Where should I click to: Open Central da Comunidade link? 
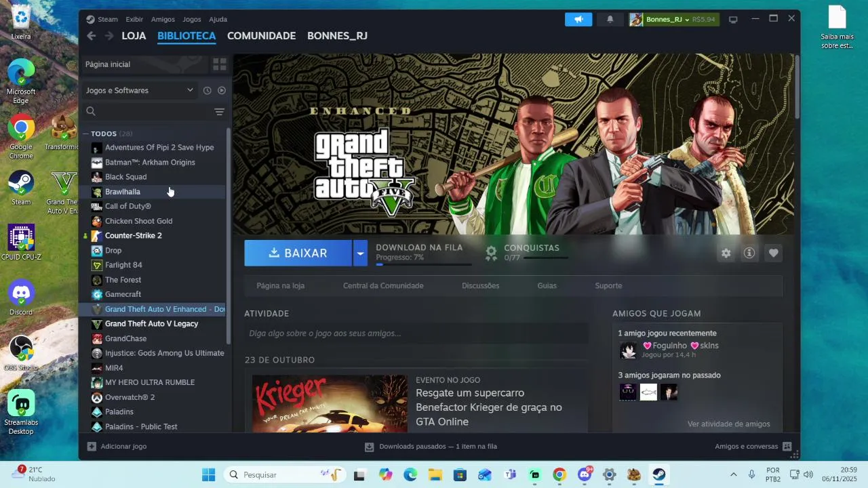(x=383, y=286)
